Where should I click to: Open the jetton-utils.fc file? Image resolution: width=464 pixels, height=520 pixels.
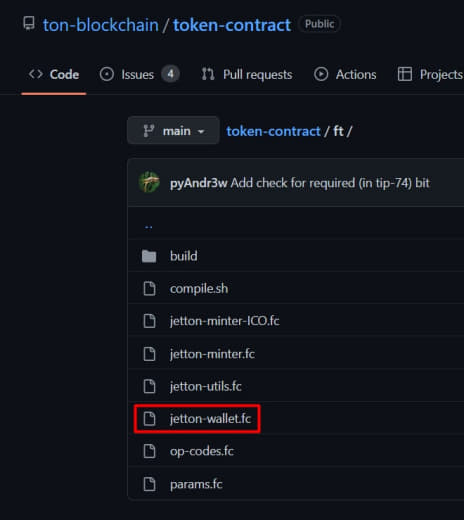click(206, 386)
